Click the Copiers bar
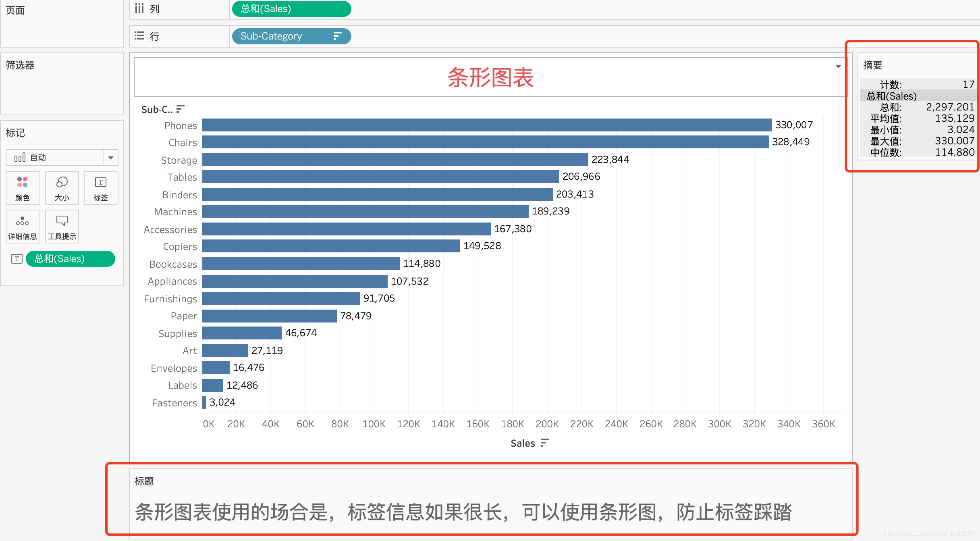 pos(331,246)
